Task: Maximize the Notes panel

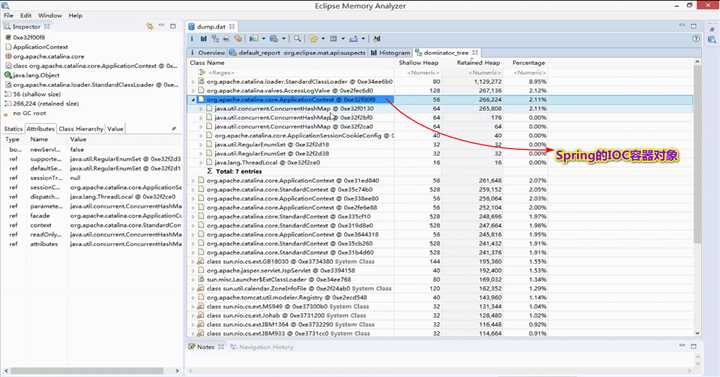Action: [694, 346]
